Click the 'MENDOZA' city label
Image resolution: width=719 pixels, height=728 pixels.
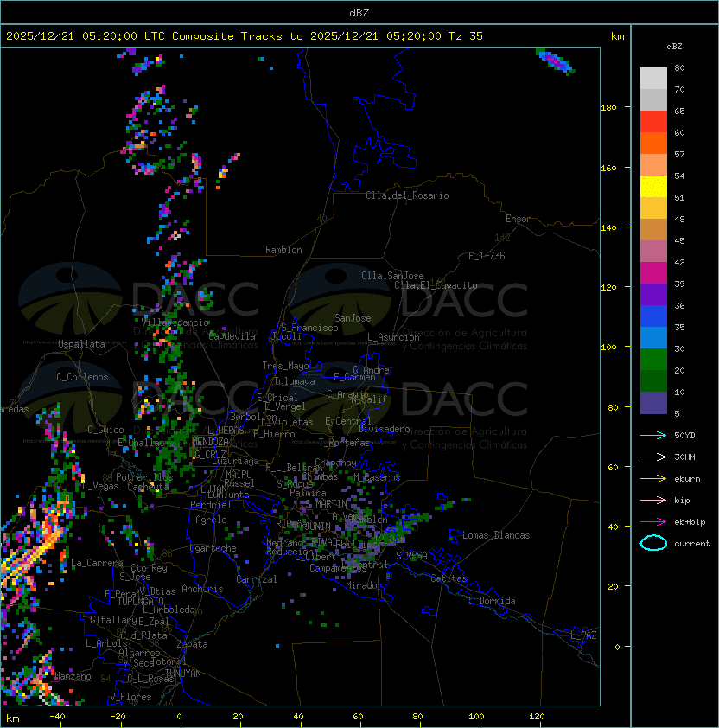pos(210,442)
